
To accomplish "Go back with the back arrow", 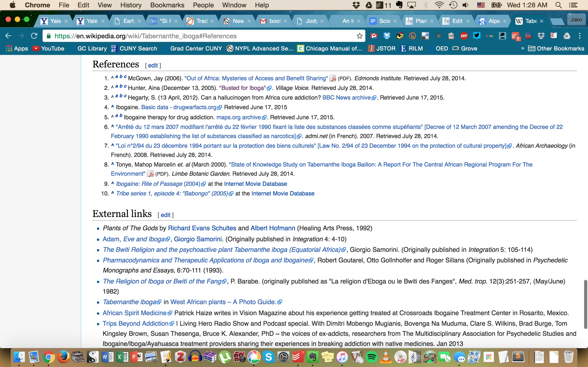I will coord(8,36).
